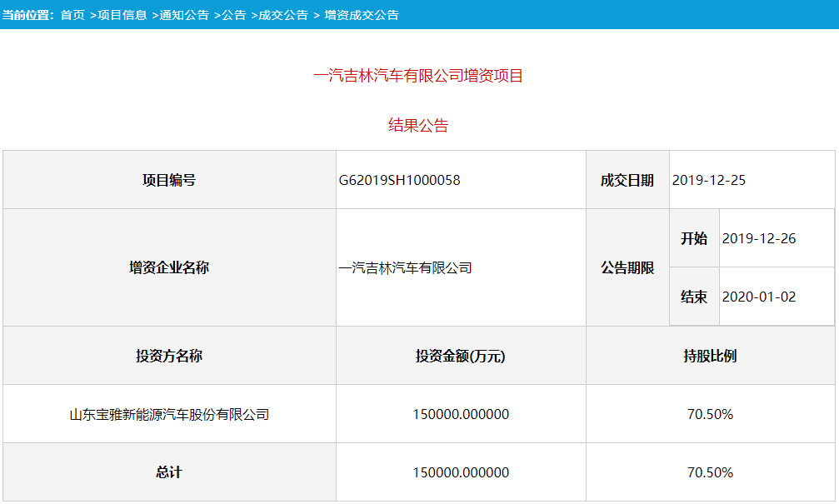Click the investment amount 150000.000000

[461, 413]
